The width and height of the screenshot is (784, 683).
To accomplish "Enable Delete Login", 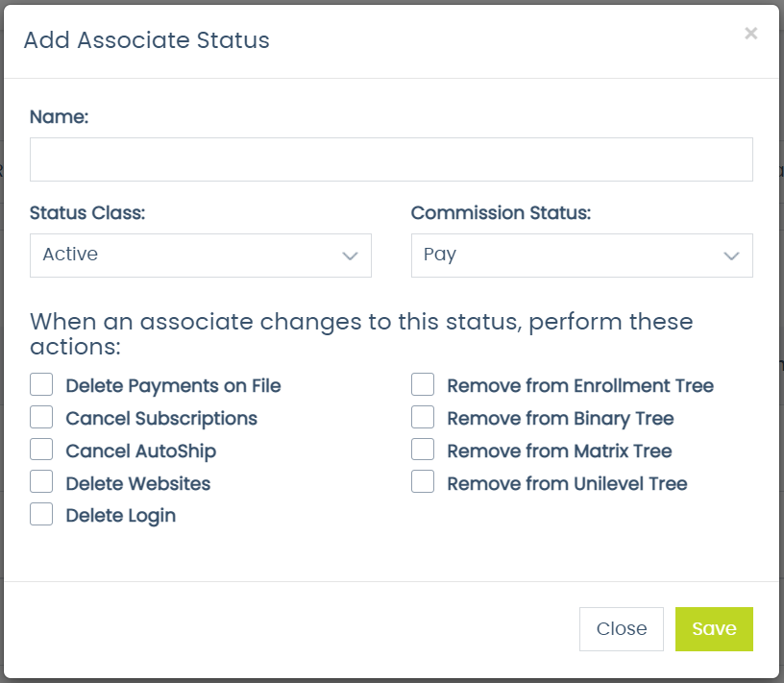I will pyautogui.click(x=41, y=514).
